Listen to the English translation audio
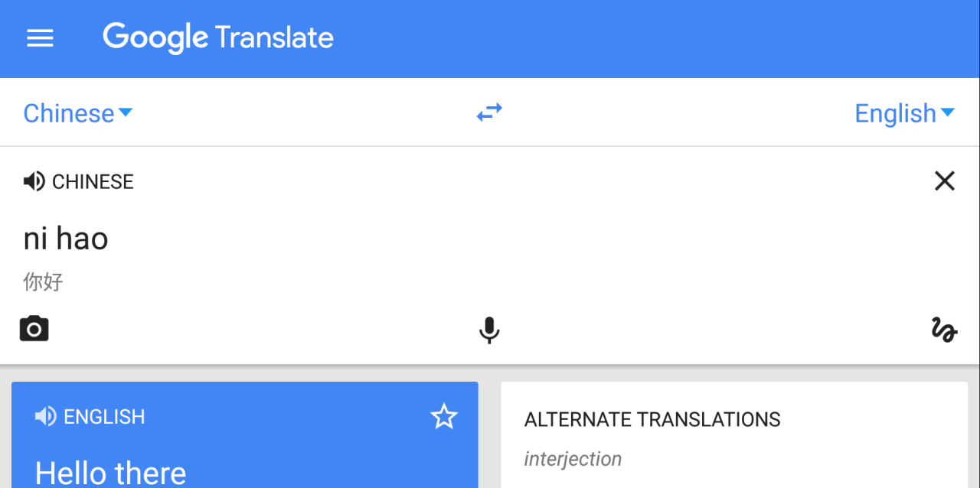The height and width of the screenshot is (488, 980). click(x=45, y=416)
